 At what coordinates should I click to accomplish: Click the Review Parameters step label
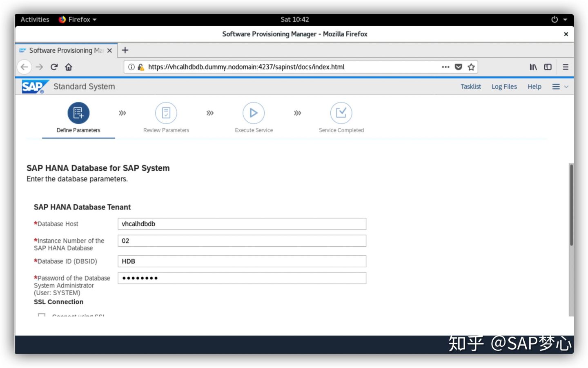pyautogui.click(x=166, y=130)
